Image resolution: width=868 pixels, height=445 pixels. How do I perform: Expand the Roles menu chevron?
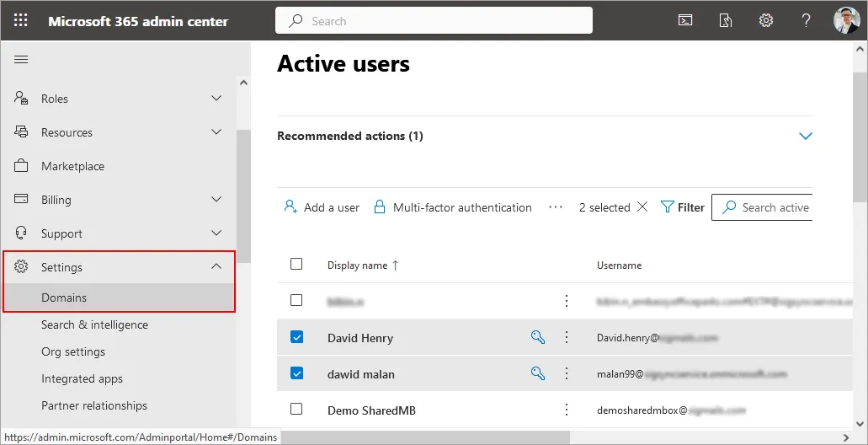(216, 98)
